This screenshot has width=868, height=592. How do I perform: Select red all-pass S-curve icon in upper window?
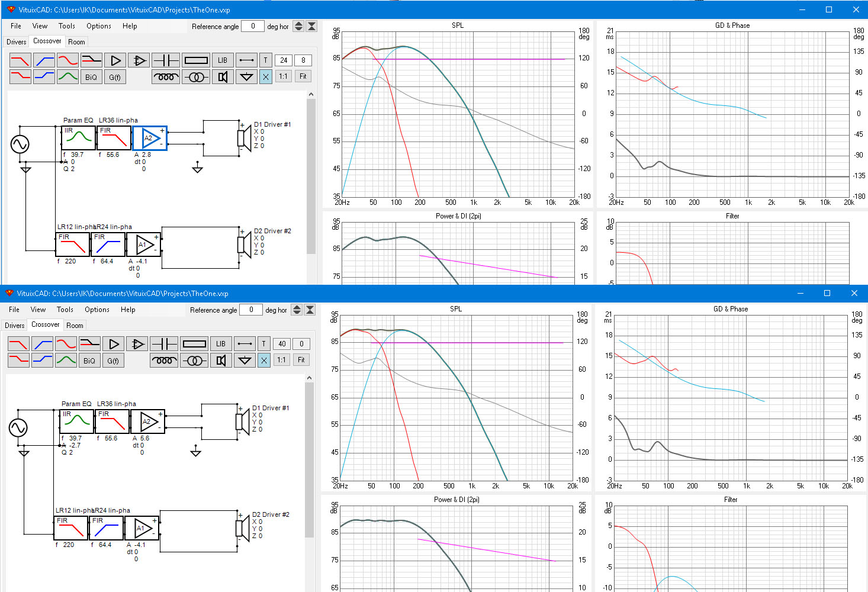[68, 60]
